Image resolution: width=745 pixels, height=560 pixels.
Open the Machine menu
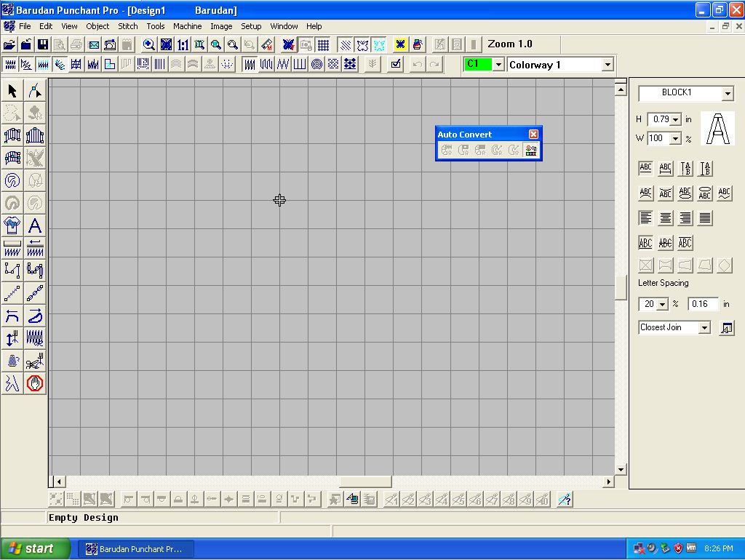[187, 26]
